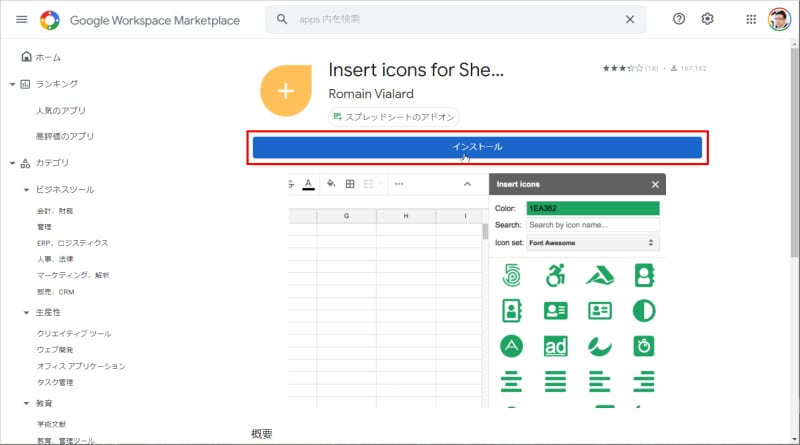Select タスク管理 category
Screen dimensions: 800x445
click(55, 382)
